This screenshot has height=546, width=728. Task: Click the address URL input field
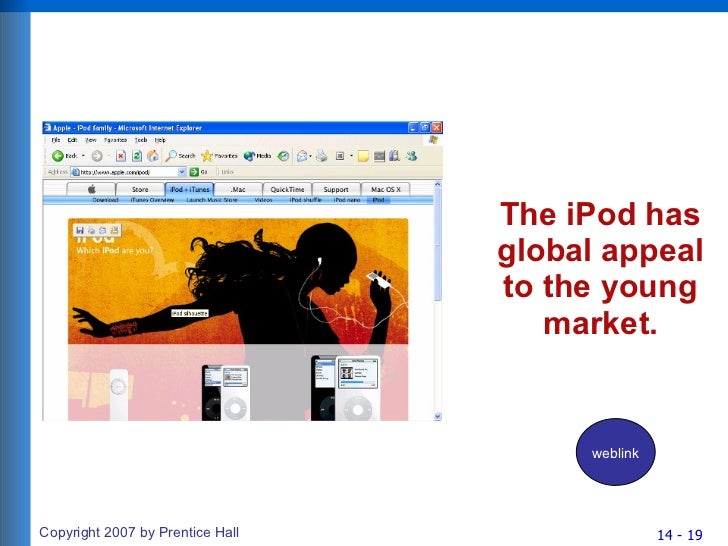pos(128,172)
